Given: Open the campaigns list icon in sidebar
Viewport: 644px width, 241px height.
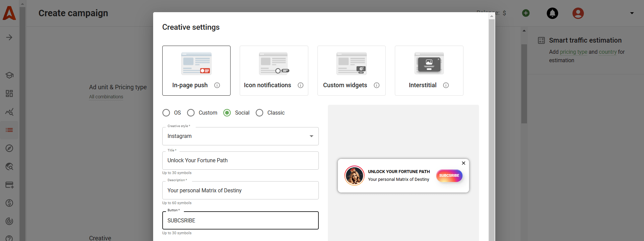Looking at the screenshot, I should pyautogui.click(x=9, y=130).
